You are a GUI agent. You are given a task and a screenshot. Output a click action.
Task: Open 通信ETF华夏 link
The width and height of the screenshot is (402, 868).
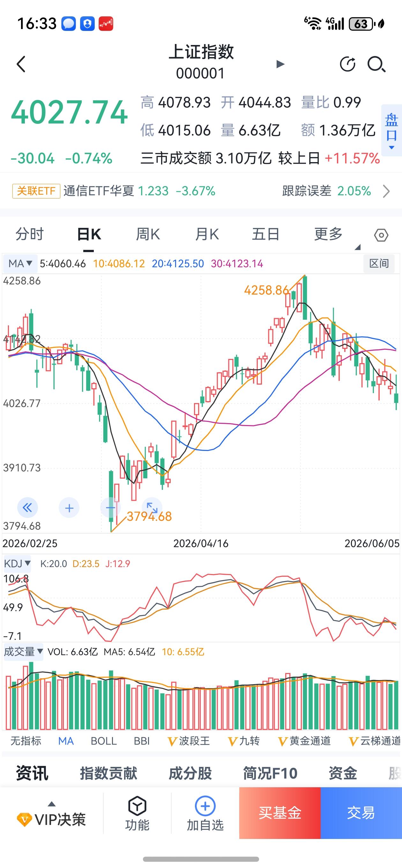99,191
